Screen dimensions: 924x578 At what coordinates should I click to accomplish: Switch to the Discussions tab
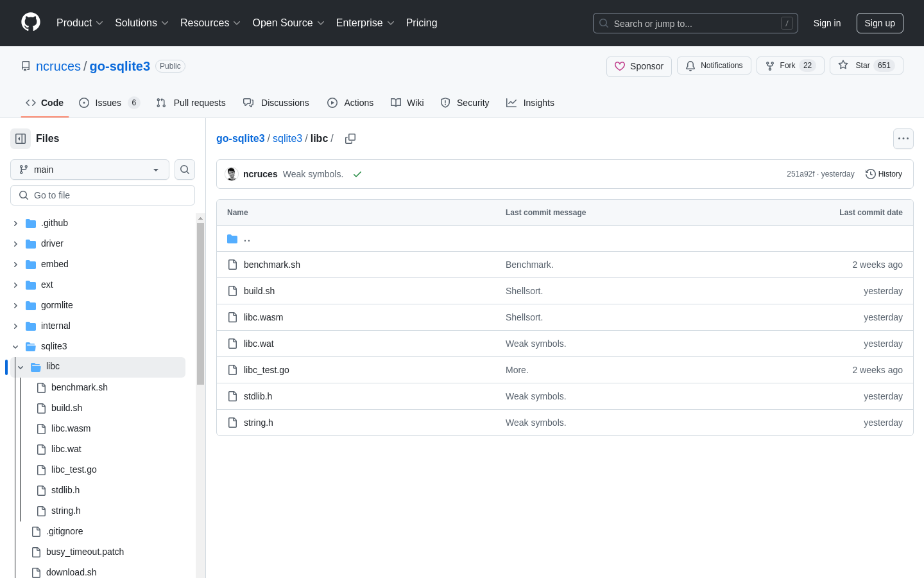coord(276,103)
